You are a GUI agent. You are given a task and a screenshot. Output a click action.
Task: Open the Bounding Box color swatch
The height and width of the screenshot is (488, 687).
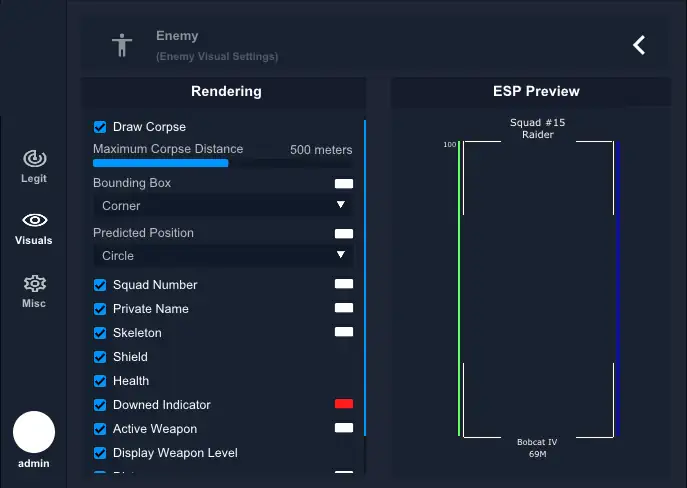coord(344,184)
